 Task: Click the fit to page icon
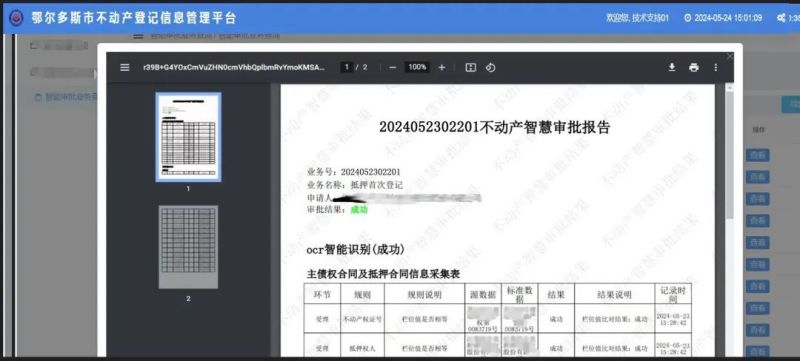click(470, 67)
